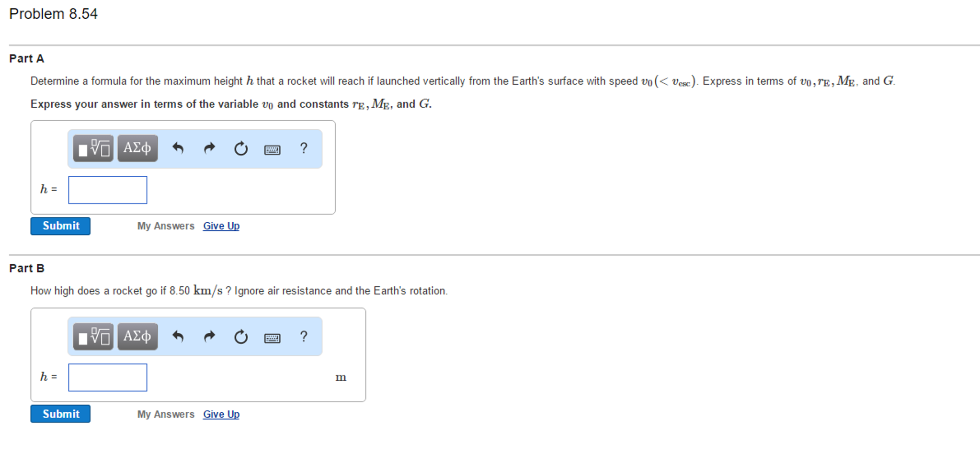Click Give Up for Part A

(x=221, y=226)
